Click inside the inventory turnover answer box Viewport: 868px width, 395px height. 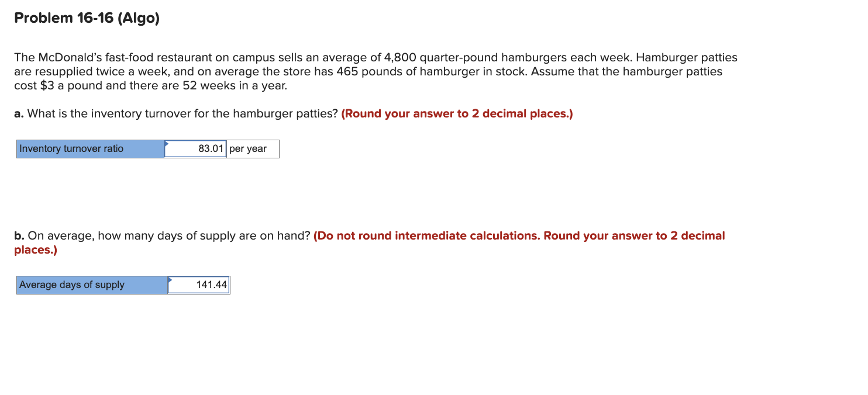click(x=196, y=148)
